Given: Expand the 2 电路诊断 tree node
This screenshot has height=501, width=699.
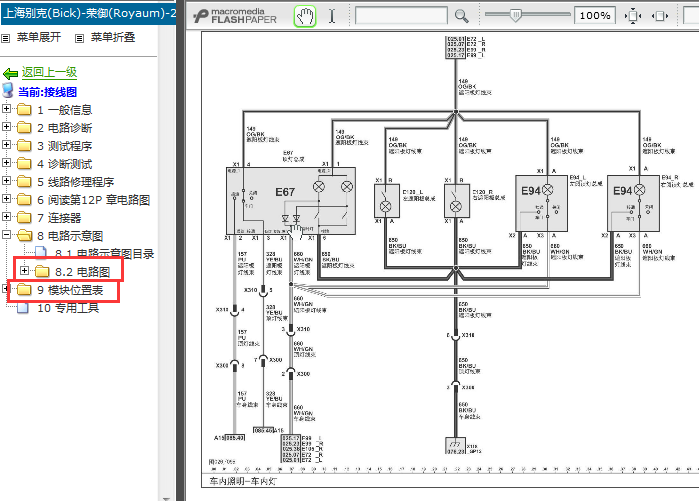Looking at the screenshot, I should (6, 127).
